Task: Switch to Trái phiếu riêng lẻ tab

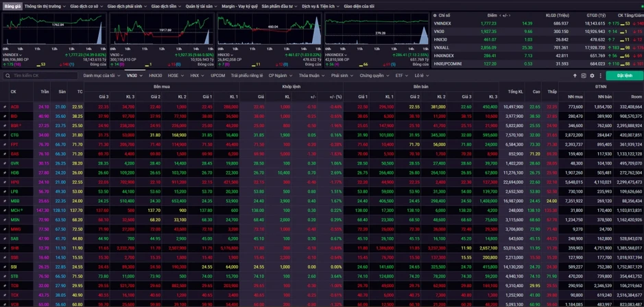Action: 247,76
